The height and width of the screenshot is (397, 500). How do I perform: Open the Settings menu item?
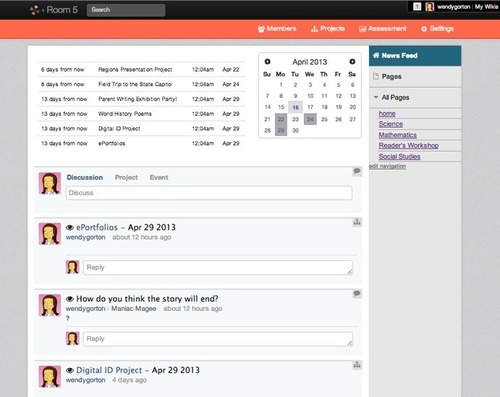[x=437, y=29]
